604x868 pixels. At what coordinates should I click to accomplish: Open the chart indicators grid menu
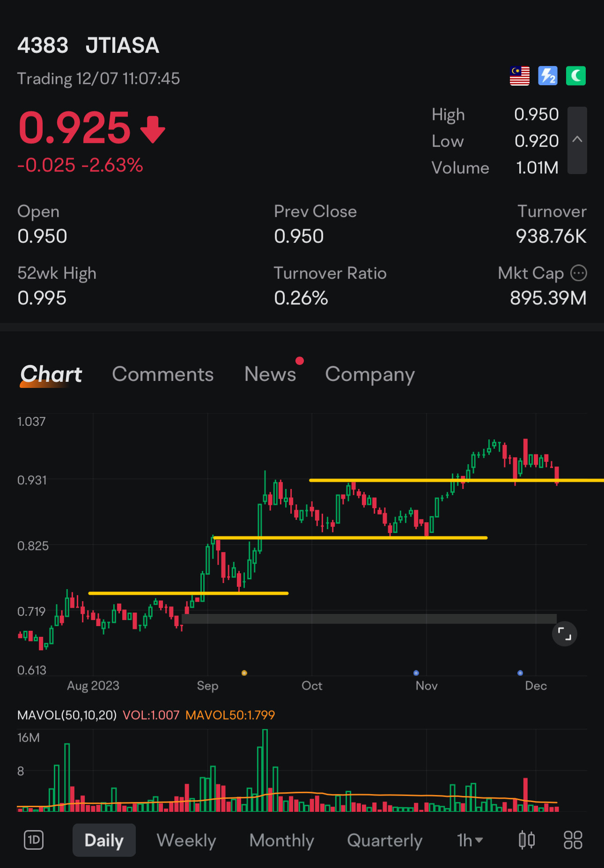point(573,840)
